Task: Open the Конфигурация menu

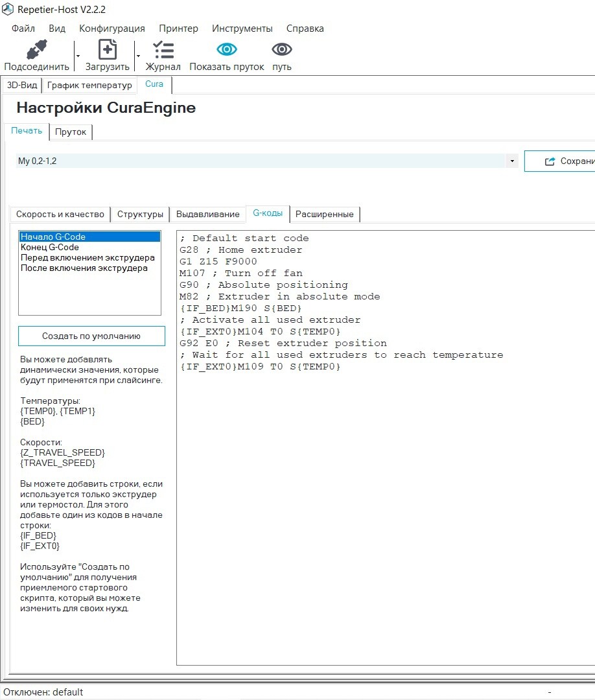Action: (112, 29)
